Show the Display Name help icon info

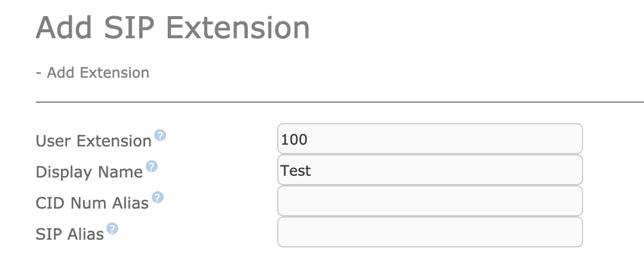[x=152, y=166]
